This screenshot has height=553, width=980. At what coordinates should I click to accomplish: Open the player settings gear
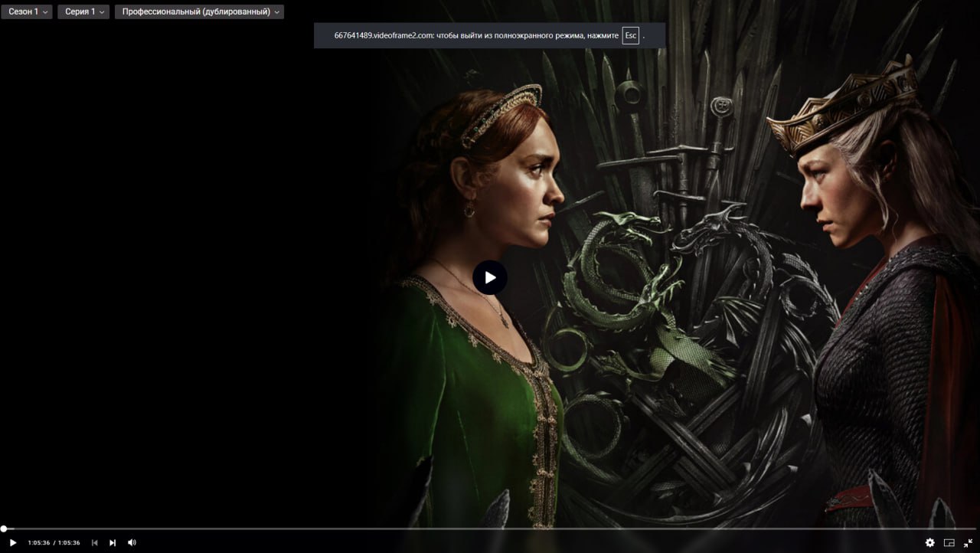tap(929, 542)
